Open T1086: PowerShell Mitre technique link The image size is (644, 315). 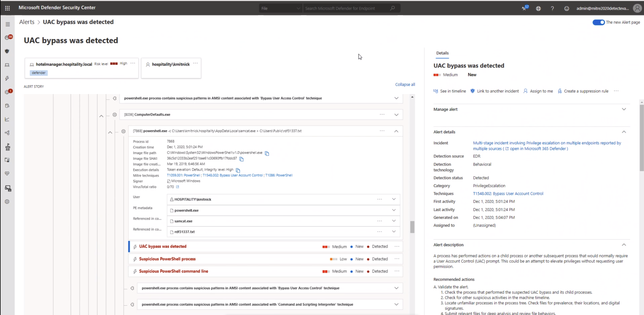(279, 175)
